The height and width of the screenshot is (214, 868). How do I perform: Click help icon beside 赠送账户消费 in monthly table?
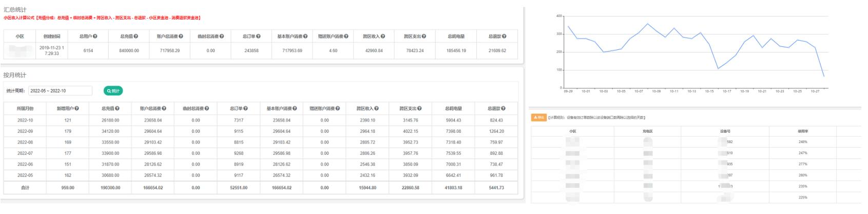pos(337,109)
